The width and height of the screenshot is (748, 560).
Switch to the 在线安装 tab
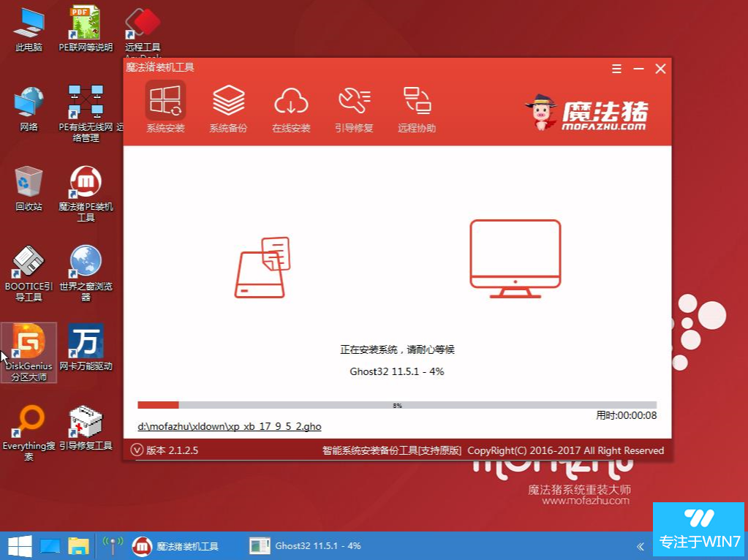291,109
